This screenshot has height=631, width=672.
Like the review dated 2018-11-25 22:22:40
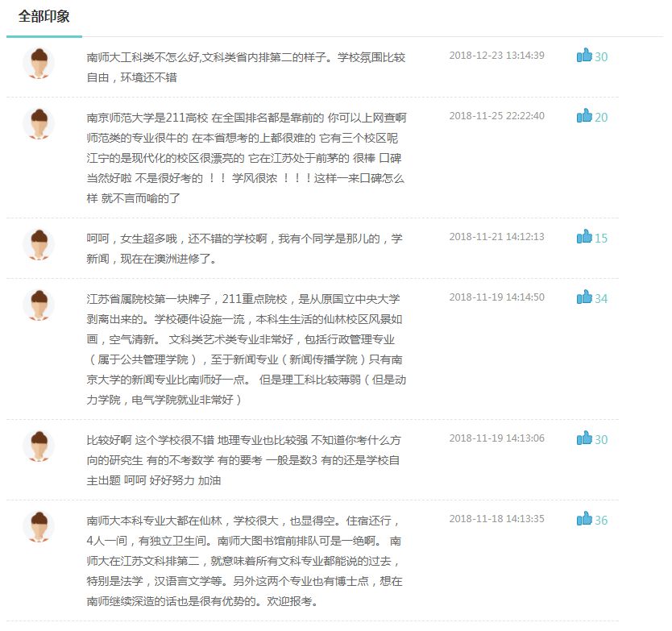pyautogui.click(x=584, y=116)
